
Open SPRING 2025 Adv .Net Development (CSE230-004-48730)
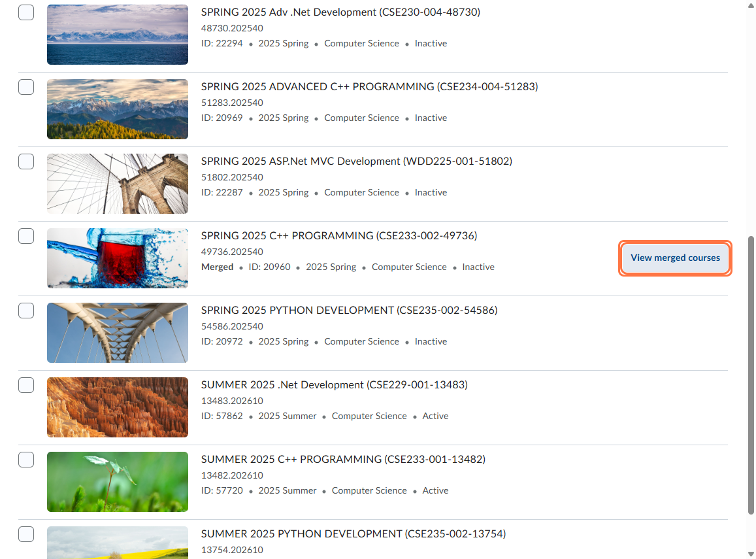pyautogui.click(x=340, y=12)
